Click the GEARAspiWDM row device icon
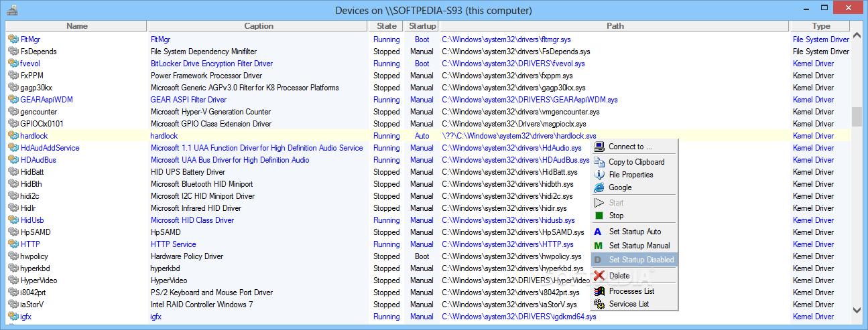Screen dimensions: 868x330 coord(13,100)
